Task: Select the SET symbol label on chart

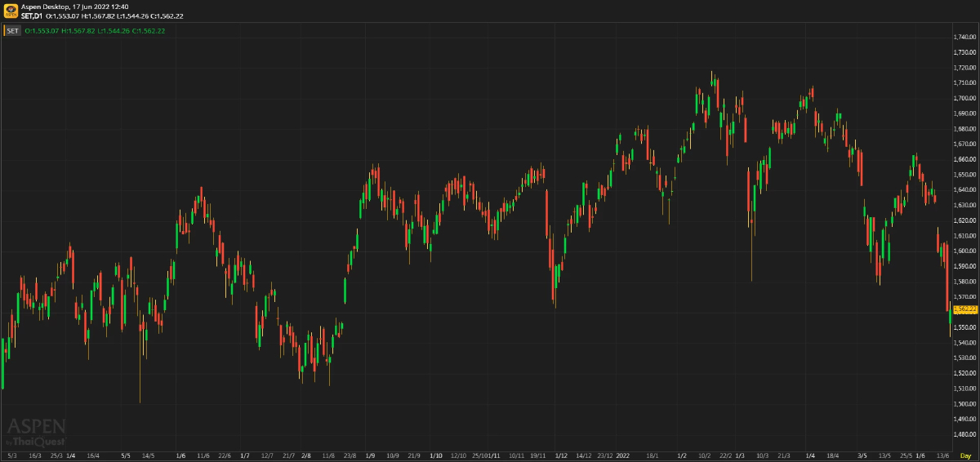Action: pos(13,31)
